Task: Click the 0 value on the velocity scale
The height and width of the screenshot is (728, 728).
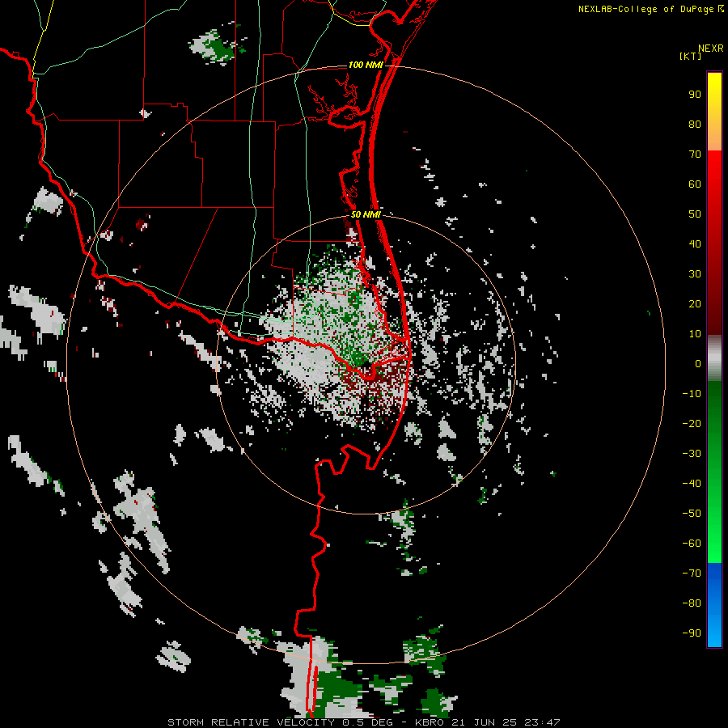Action: (698, 364)
